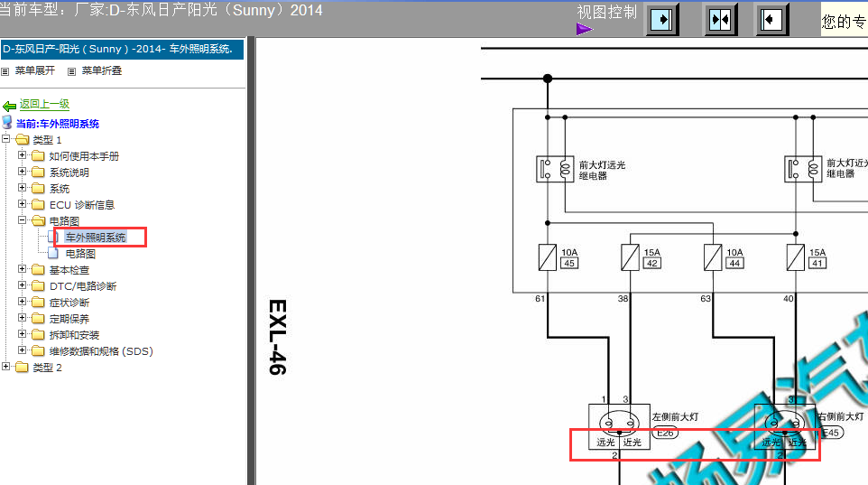Select 车外照明系统 document in tree
868x485 pixels.
(x=96, y=238)
